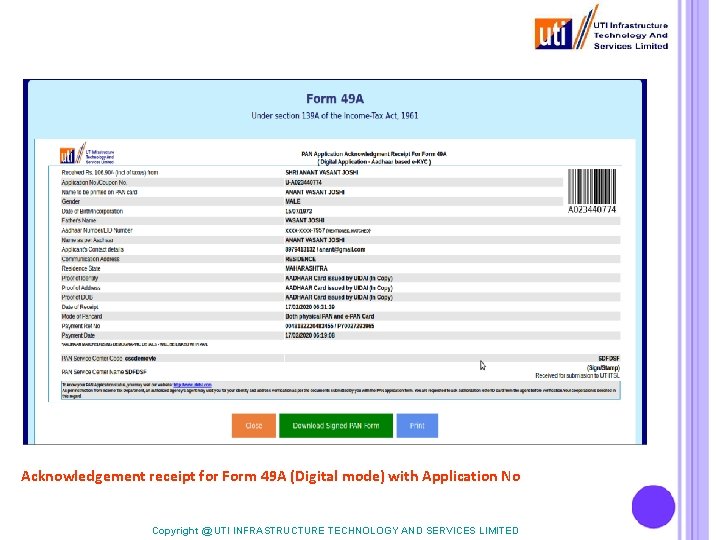The height and width of the screenshot is (540, 720).
Task: Click the orange Close button
Action: [253, 426]
